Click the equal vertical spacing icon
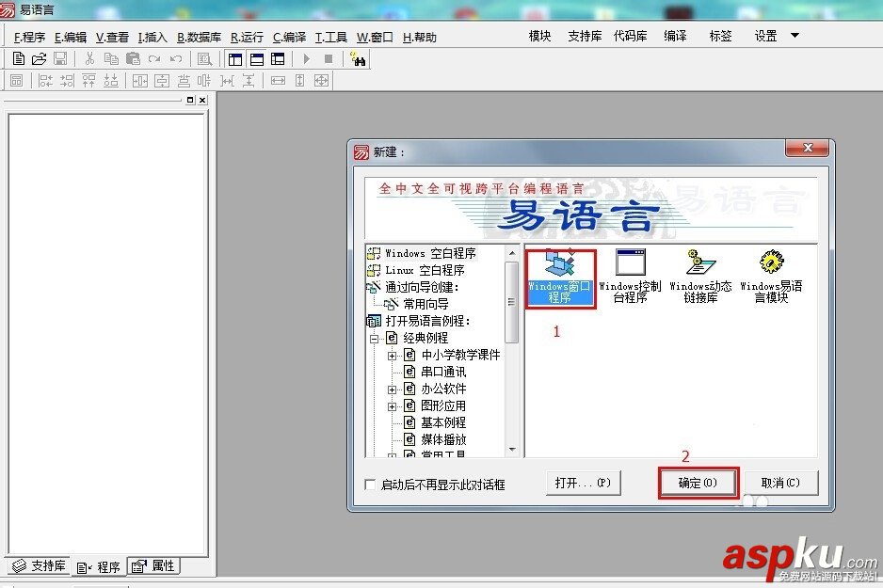Screen dimensions: 883x588 (x=249, y=81)
